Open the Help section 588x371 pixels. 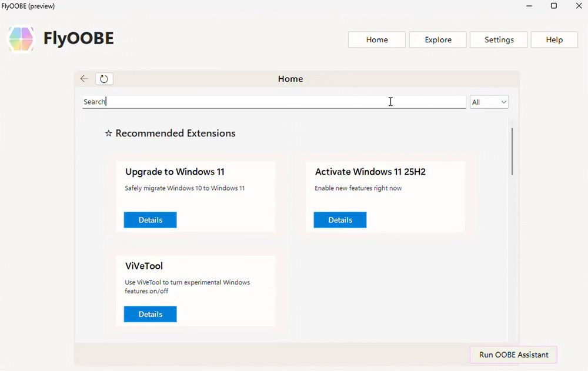(554, 40)
